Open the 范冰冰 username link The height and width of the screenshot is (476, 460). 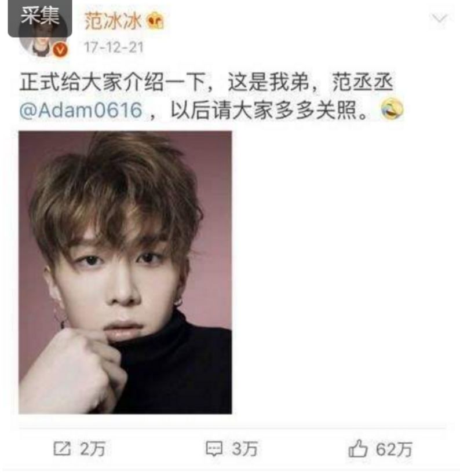click(112, 21)
